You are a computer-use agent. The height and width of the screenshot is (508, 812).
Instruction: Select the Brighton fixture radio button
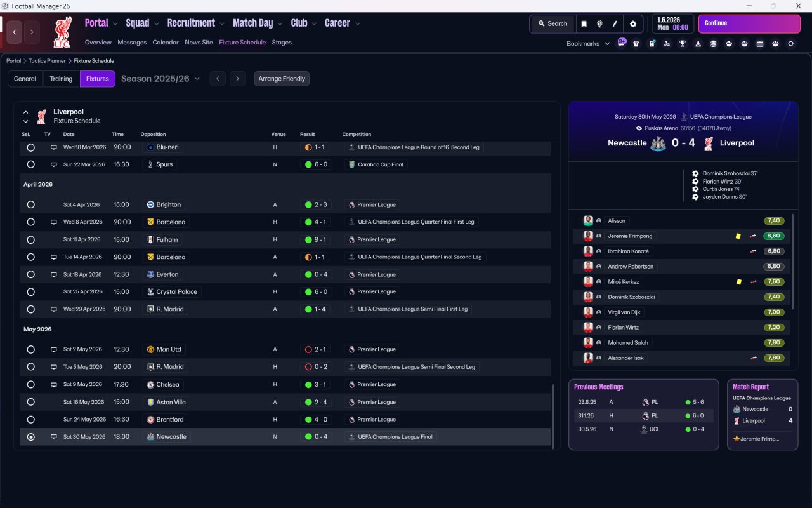pyautogui.click(x=30, y=204)
